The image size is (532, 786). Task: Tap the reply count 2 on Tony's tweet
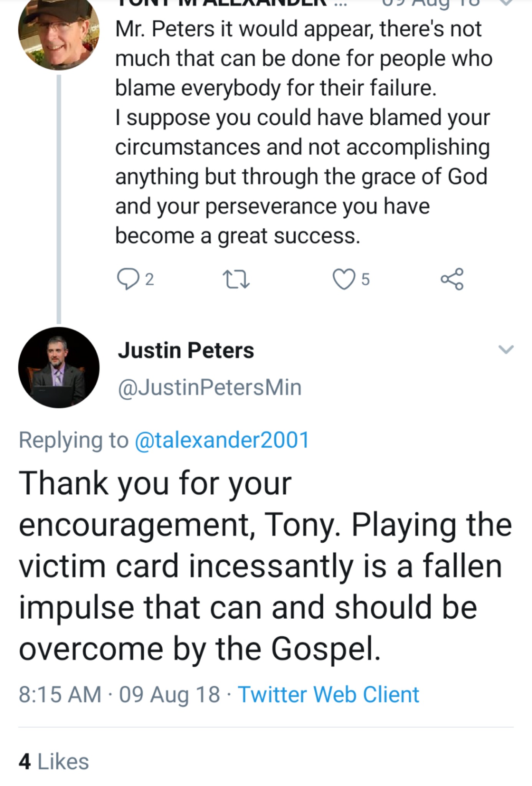tap(150, 279)
